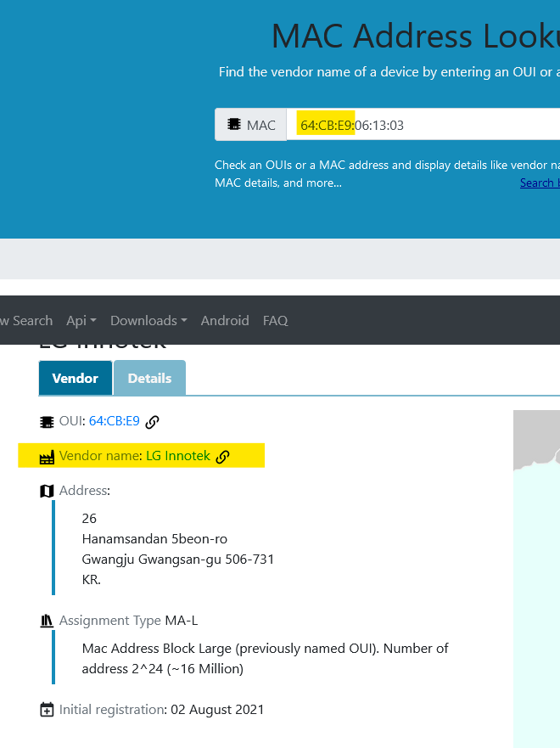This screenshot has height=748, width=560.
Task: Click the link icon next to LG Innotek
Action: coord(222,457)
